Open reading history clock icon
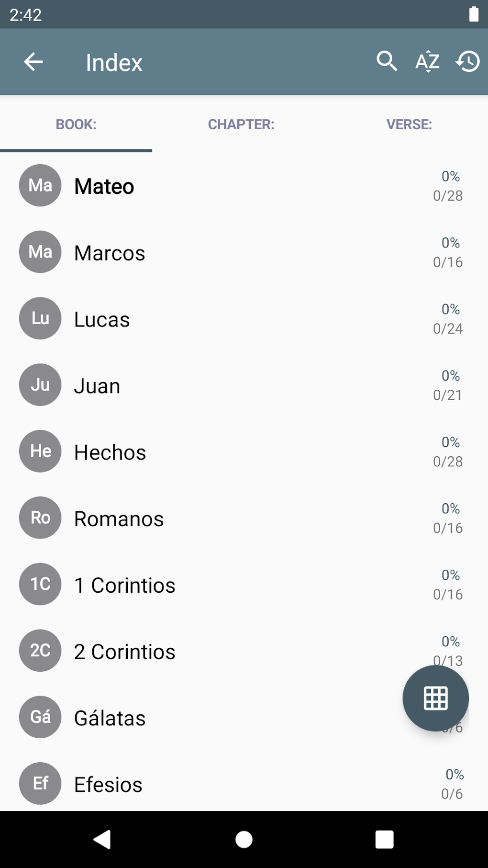This screenshot has height=868, width=488. coord(467,61)
